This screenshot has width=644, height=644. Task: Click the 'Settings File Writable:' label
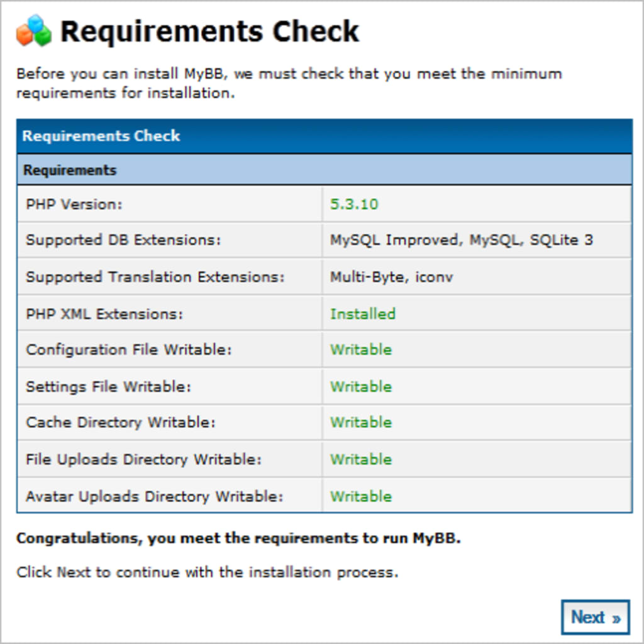(x=108, y=387)
